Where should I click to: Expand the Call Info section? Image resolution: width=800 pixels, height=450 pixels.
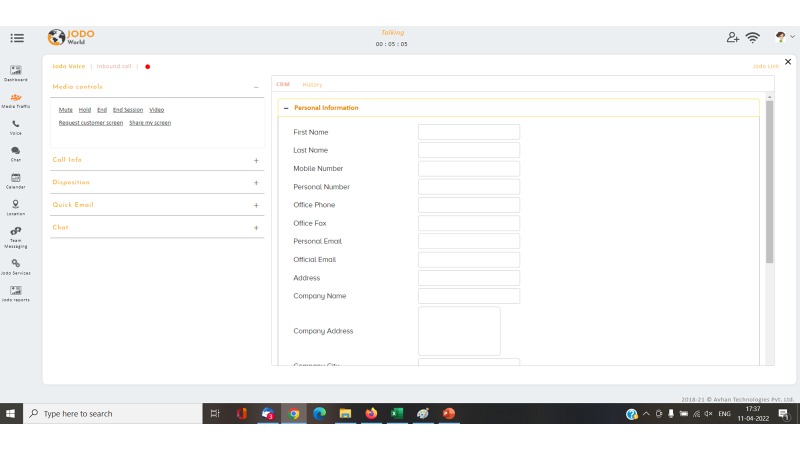pos(256,160)
